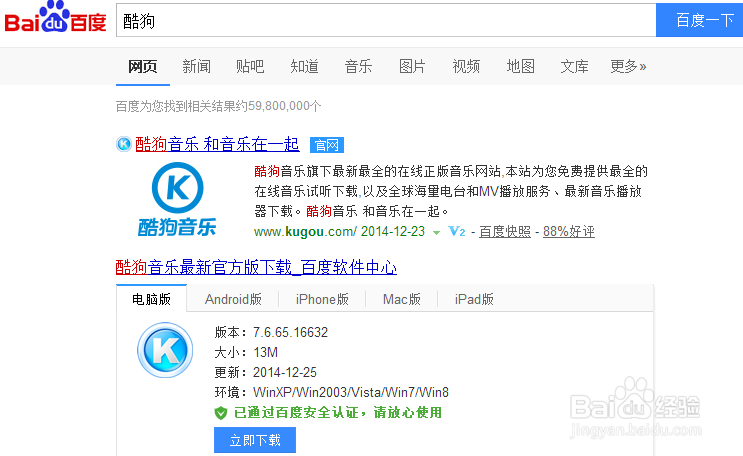Click the Baidu logo
Screen dimensions: 743x456
point(55,17)
